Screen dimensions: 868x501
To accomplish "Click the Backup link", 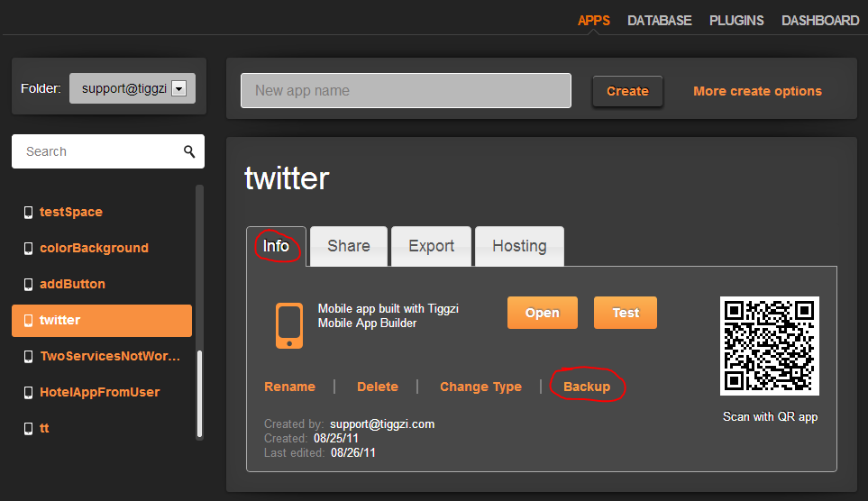I will 587,387.
